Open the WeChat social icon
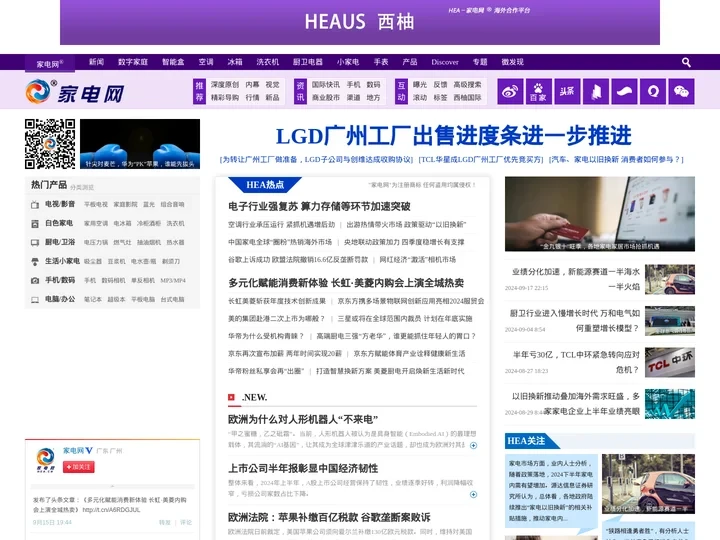This screenshot has height=540, width=720. (681, 91)
